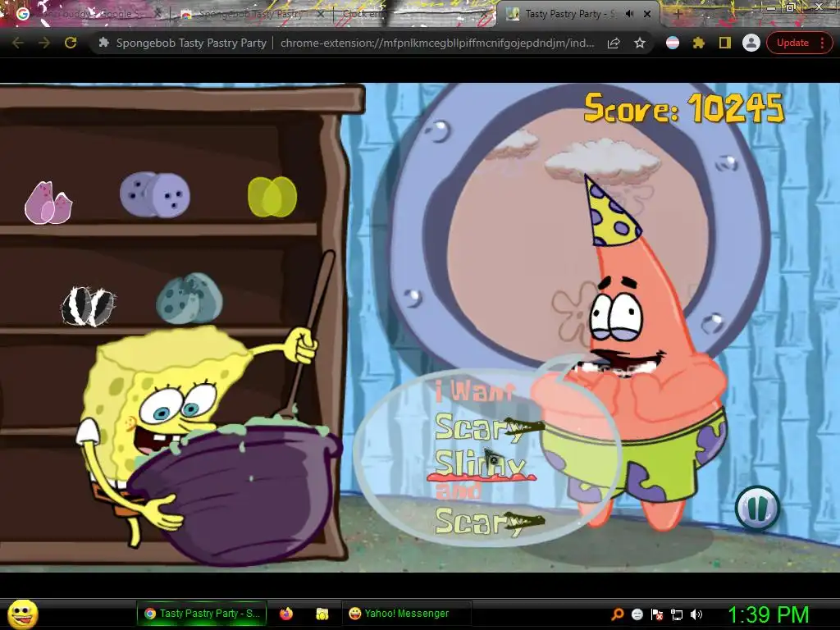Switch to the Spongebob Tasty Pastry tab

coord(251,15)
